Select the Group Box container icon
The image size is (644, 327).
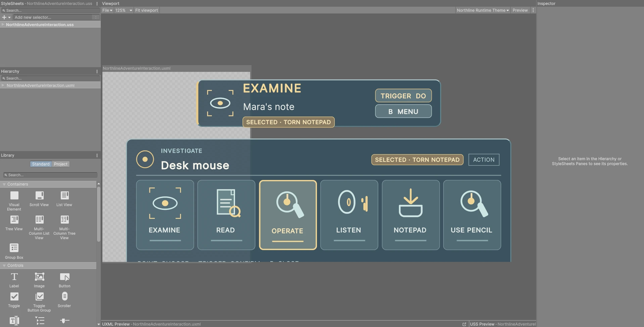click(14, 248)
